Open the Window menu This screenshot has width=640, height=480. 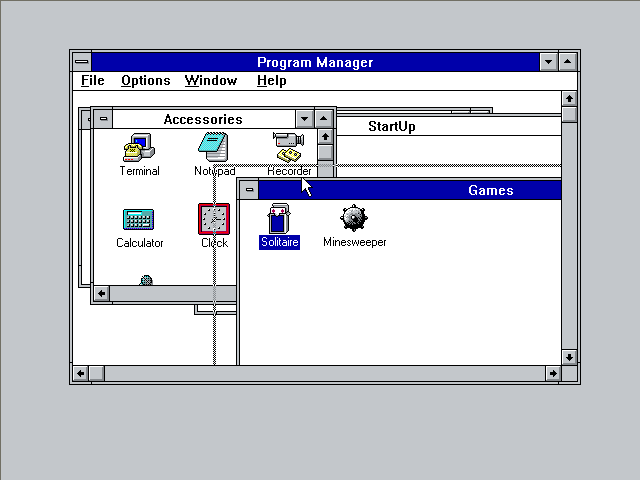[211, 80]
